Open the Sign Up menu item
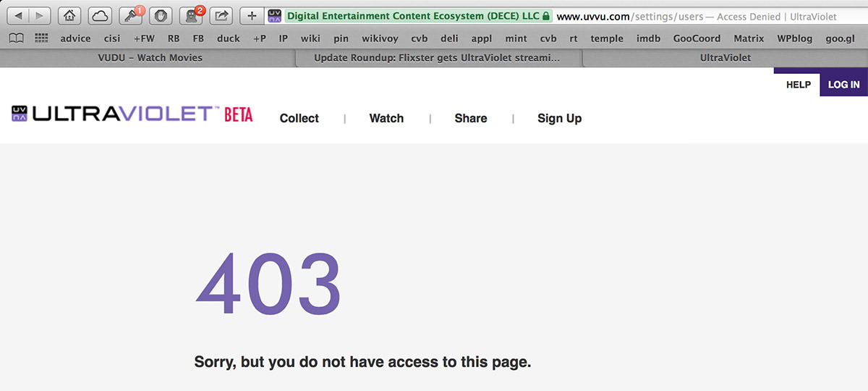This screenshot has width=868, height=391. click(559, 118)
